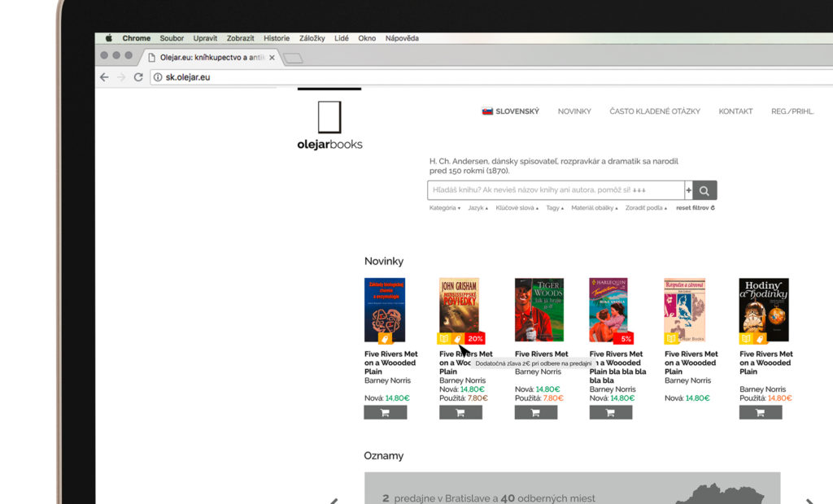Screen dimensions: 833x504
Task: Click yellow open-book badge on Rasputin cover
Action: pos(671,338)
